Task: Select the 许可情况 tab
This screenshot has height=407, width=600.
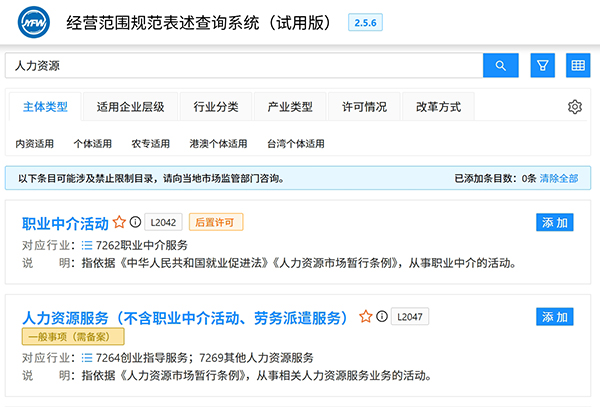Action: pyautogui.click(x=364, y=107)
